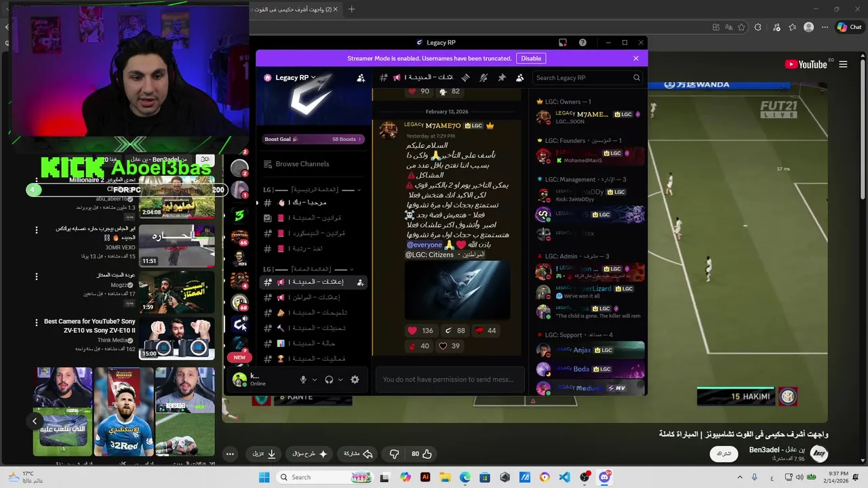Viewport: 868px width, 488px height.
Task: Click the heart reaction with 136
Action: point(420,331)
